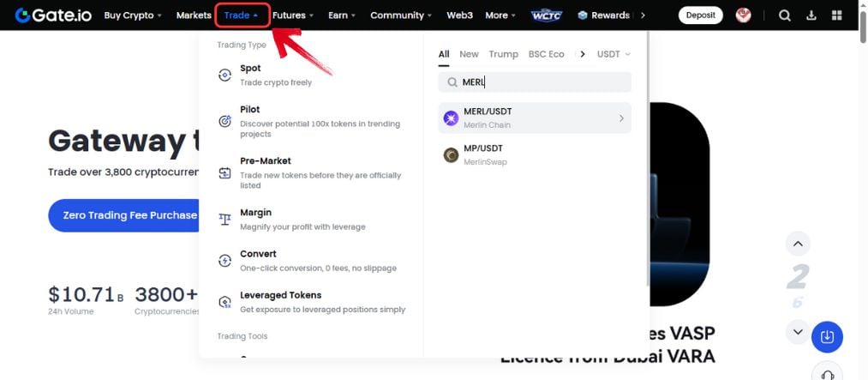The height and width of the screenshot is (380, 868).
Task: Expand the Community menu
Action: tap(401, 15)
